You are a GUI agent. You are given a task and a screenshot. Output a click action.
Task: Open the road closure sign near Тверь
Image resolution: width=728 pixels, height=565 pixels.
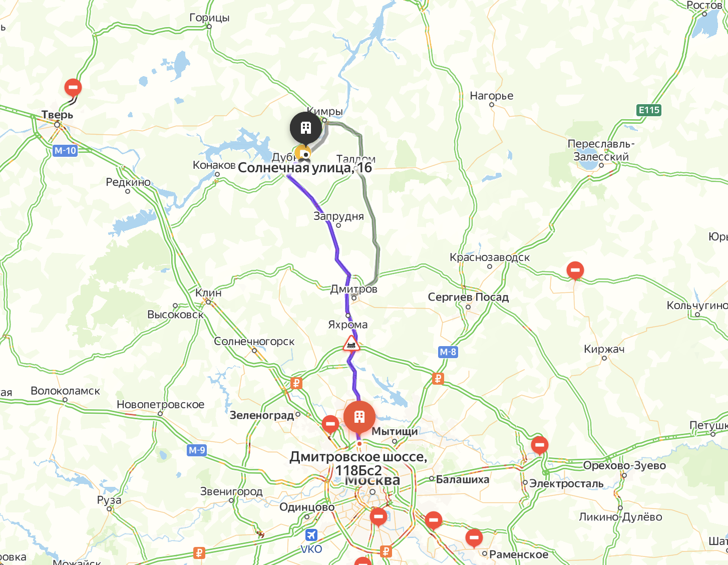[73, 88]
